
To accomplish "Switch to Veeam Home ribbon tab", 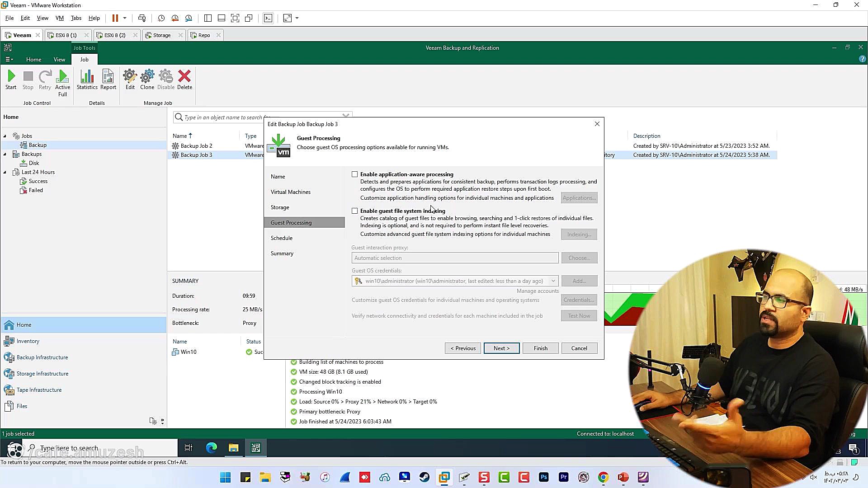I will [33, 60].
